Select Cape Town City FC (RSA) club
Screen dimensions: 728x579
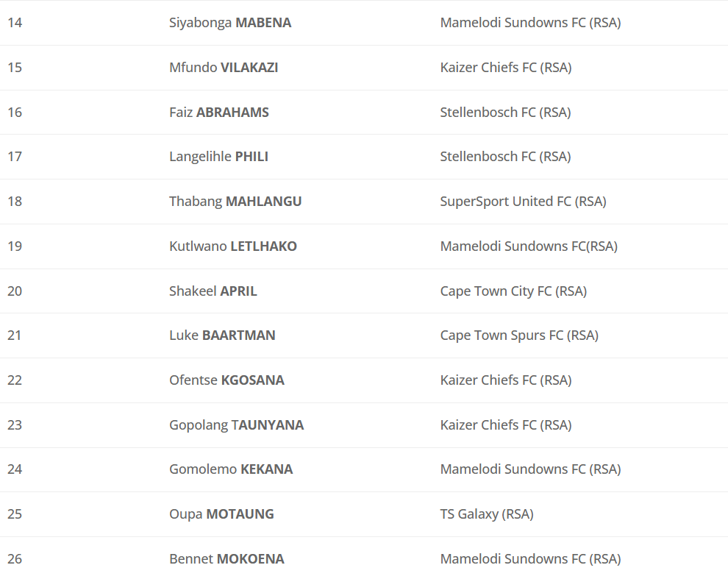coord(513,291)
